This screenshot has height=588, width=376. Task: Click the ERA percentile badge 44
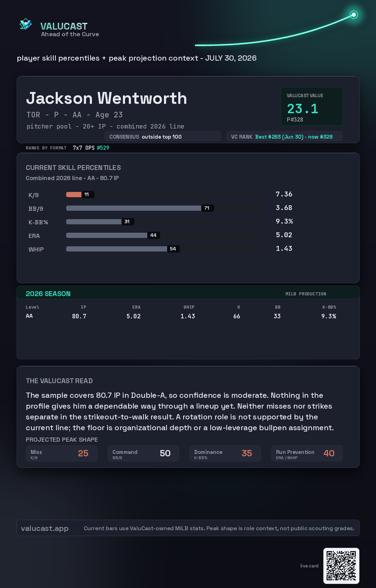click(x=154, y=235)
